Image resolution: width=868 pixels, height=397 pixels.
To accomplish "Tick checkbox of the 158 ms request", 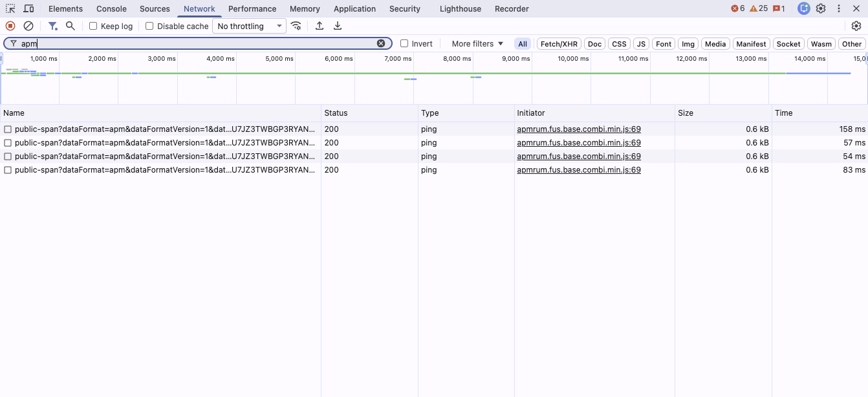I will 8,129.
